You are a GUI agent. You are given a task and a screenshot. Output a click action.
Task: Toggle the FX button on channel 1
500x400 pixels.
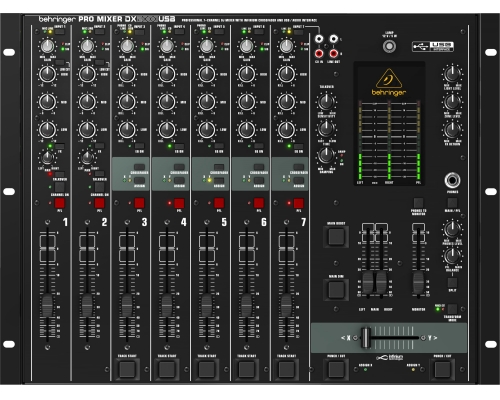tap(60, 146)
